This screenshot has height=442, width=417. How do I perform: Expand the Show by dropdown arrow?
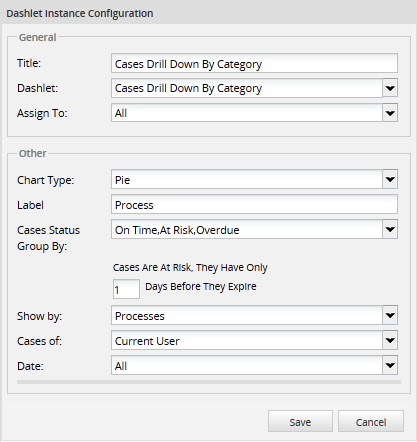click(390, 315)
